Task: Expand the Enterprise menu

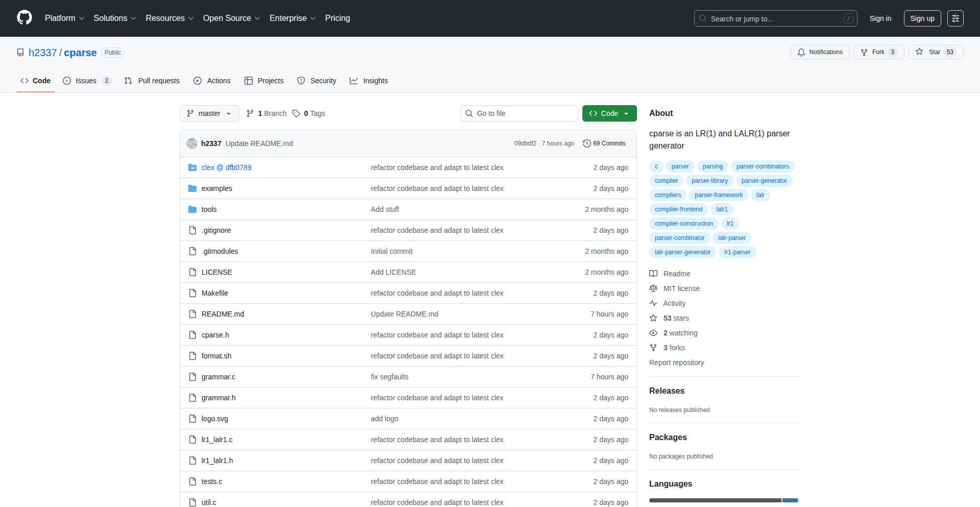Action: click(292, 18)
